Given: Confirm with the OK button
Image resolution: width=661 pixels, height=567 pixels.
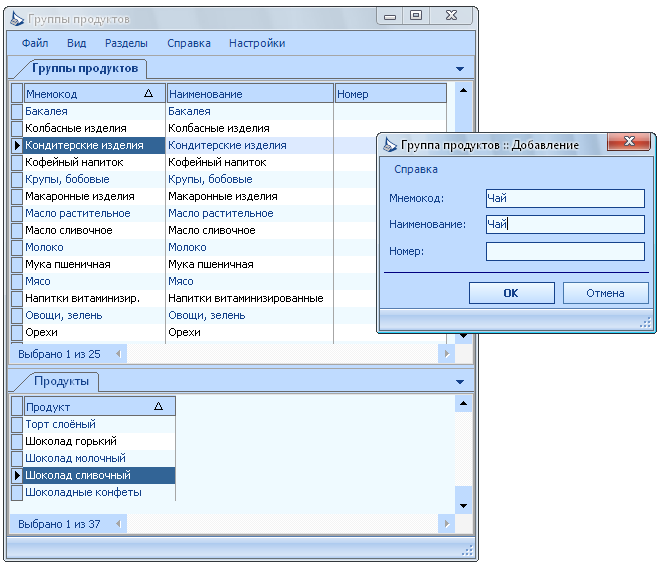Looking at the screenshot, I should (511, 293).
